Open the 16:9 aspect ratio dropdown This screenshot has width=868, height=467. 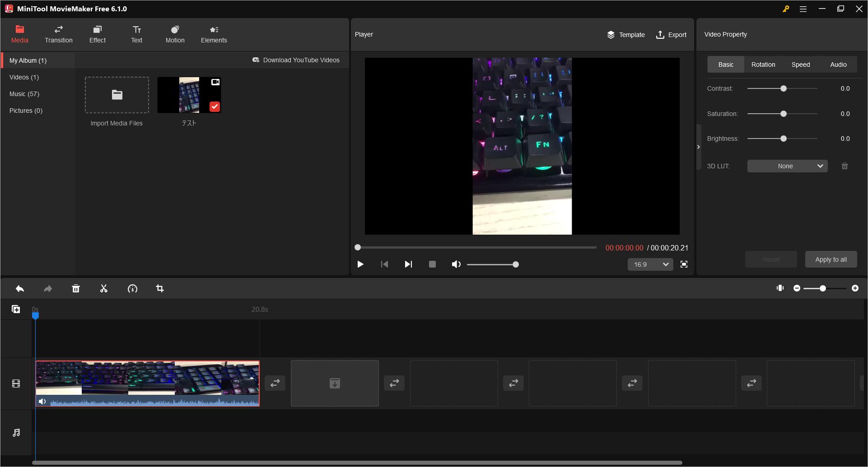coord(650,264)
